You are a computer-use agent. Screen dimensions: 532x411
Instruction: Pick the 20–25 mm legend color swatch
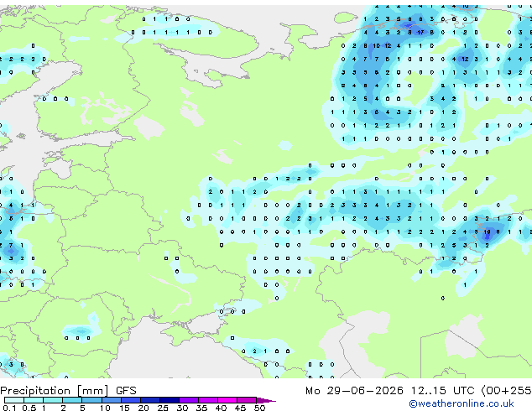(150, 400)
